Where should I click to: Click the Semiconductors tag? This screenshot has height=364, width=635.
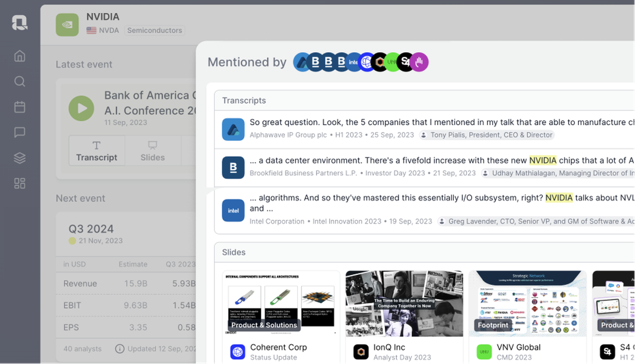(155, 30)
